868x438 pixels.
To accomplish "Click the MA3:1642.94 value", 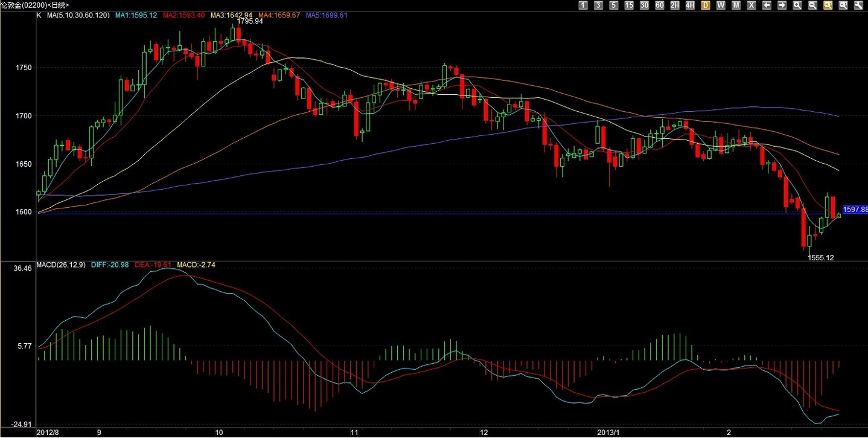I will pos(231,14).
